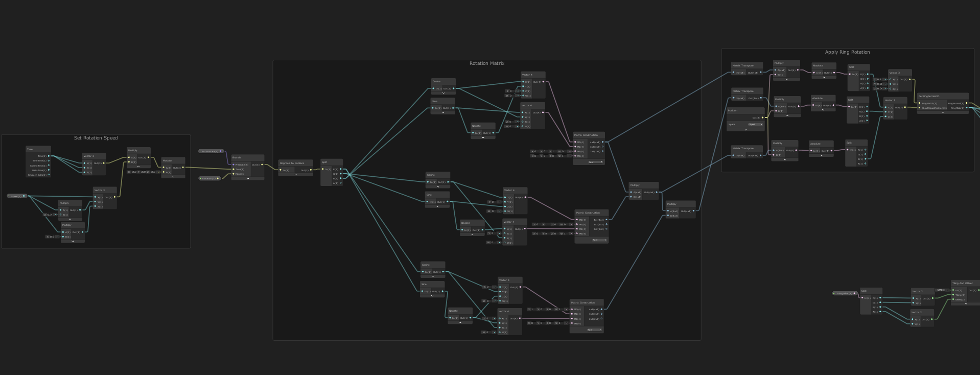Screen dimensions: 980x375
Task: Click the Sine Time(1) output port
Action: coord(49,160)
